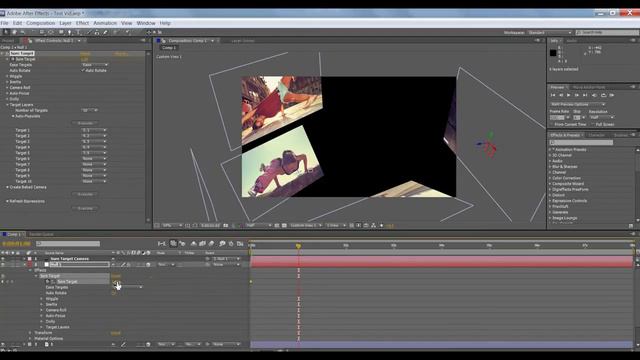Hide the Sure Target Camera layer

[3, 259]
